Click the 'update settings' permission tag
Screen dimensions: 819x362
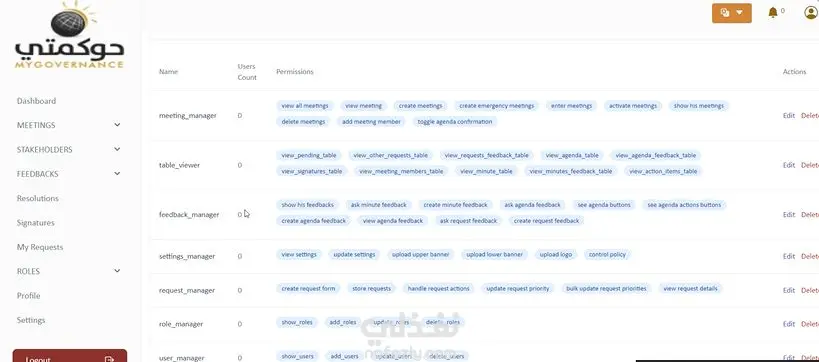pos(354,255)
